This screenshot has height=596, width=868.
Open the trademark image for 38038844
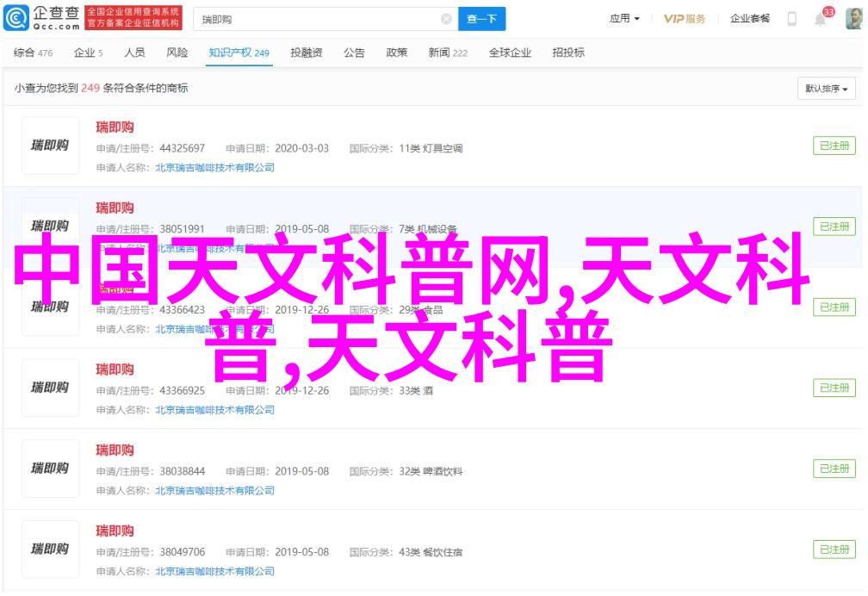(50, 469)
